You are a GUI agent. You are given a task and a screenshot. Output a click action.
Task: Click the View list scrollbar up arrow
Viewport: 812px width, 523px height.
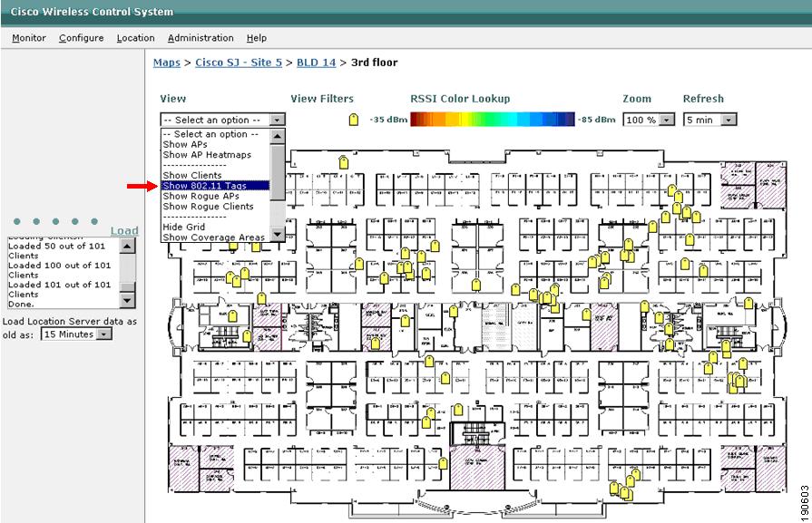[278, 136]
